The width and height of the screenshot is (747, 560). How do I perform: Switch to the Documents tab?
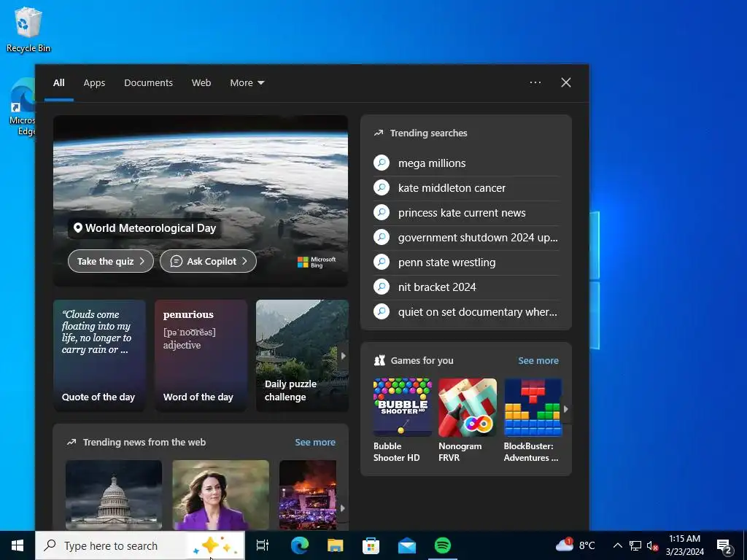[x=148, y=83]
